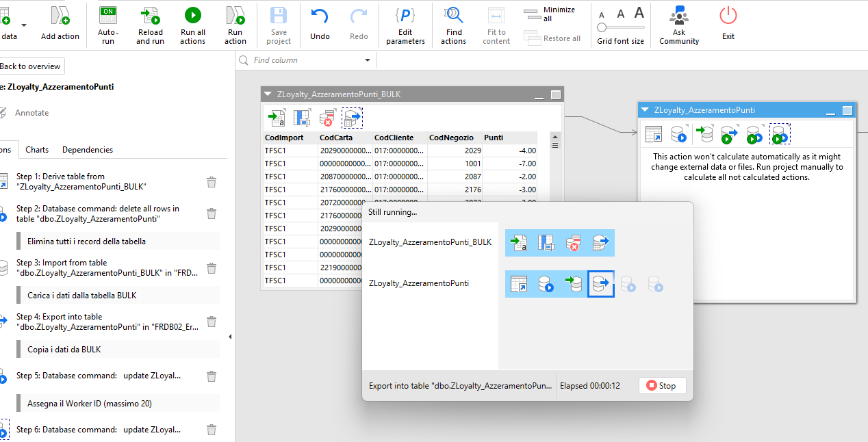868x442 pixels.
Task: Click the selected export-to-database icon in the BULK table
Action: click(352, 118)
